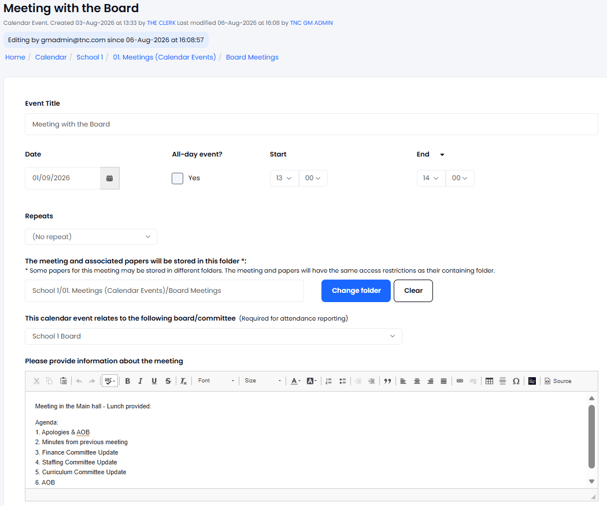Align text right
The width and height of the screenshot is (607, 506).
pos(430,381)
